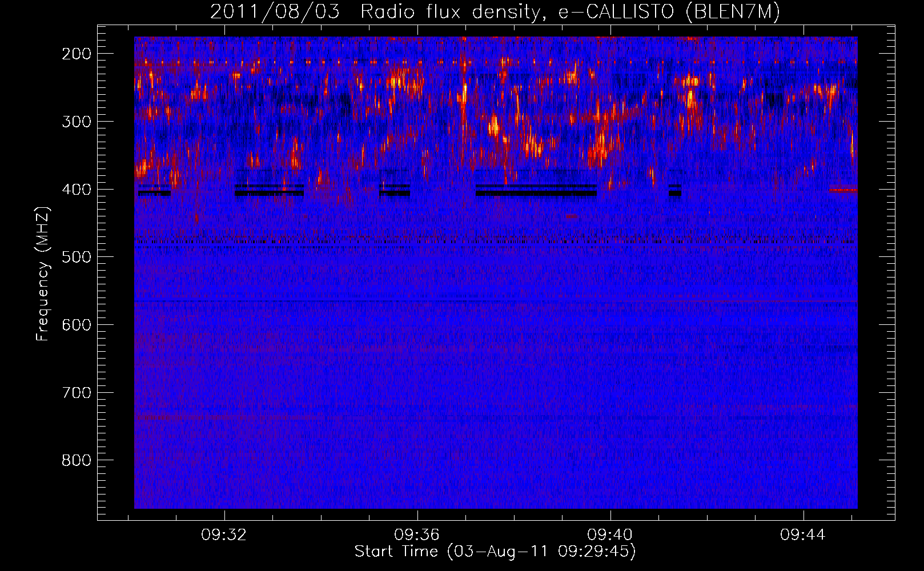Screen dimensions: 924x571
Task: Click the '09:36' time tick label
Action: [x=417, y=535]
